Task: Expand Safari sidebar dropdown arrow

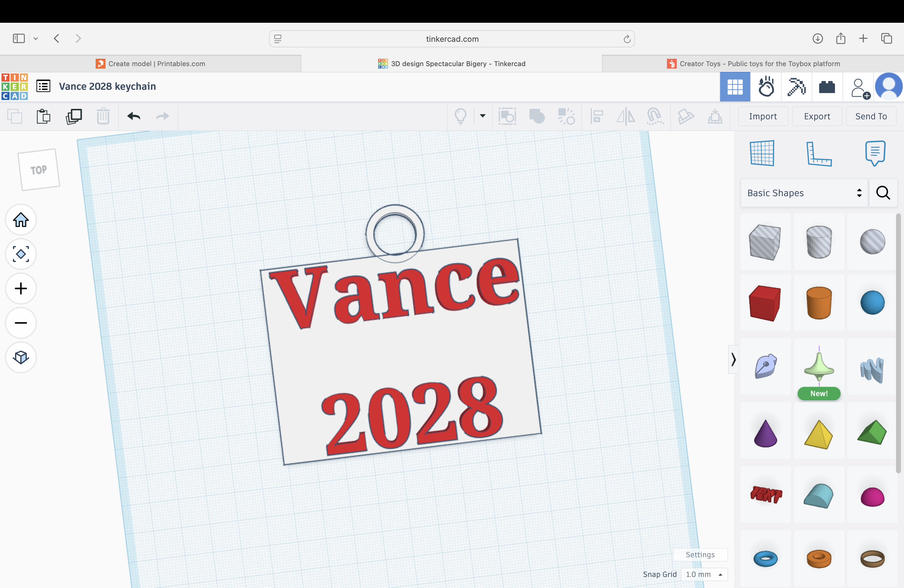Action: click(36, 38)
